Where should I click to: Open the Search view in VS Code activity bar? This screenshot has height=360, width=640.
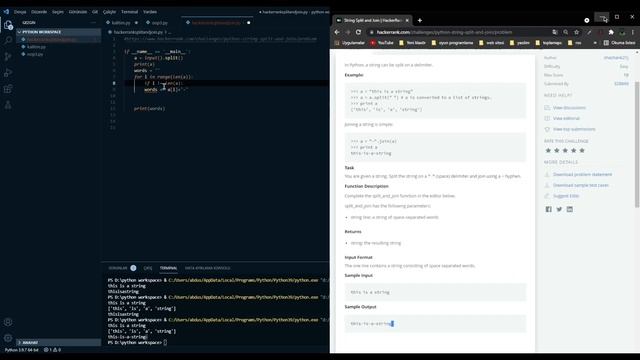click(x=8, y=40)
